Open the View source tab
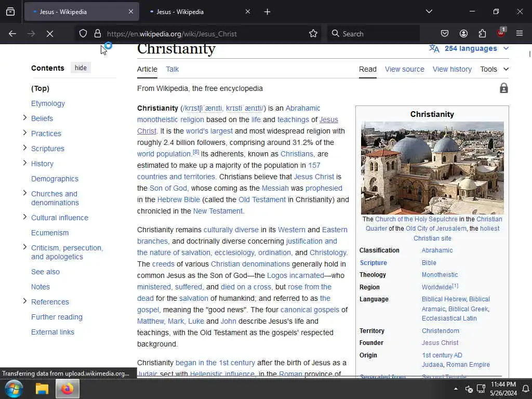 pos(404,69)
